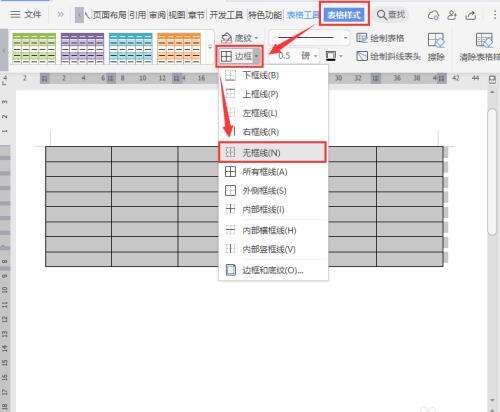Click the cloud sync icon

(x=433, y=15)
